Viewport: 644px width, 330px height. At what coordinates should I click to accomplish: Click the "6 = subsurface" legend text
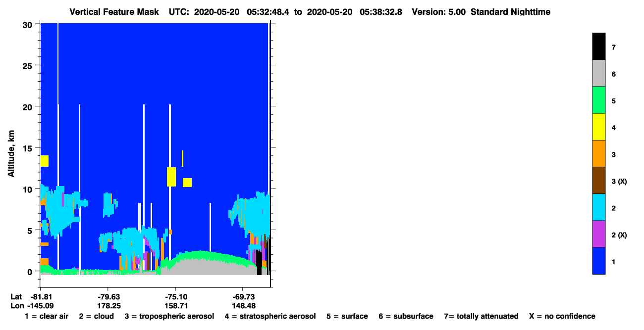pos(406,316)
